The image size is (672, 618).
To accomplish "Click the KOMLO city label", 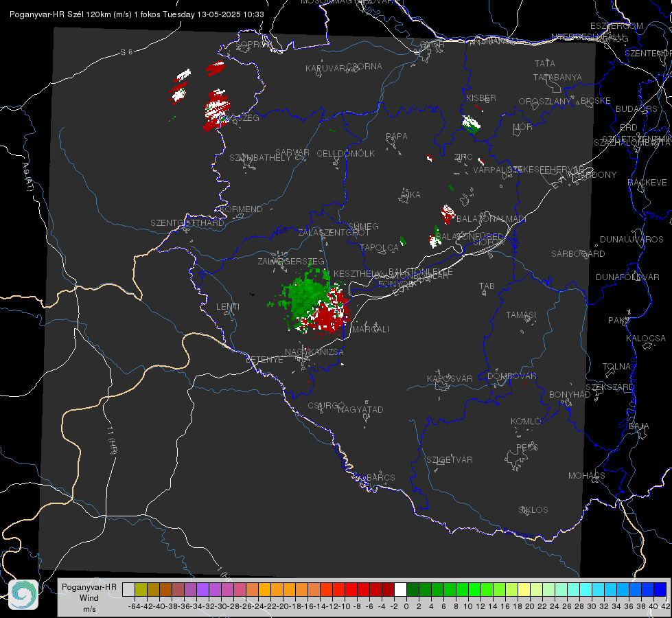I will [x=526, y=422].
